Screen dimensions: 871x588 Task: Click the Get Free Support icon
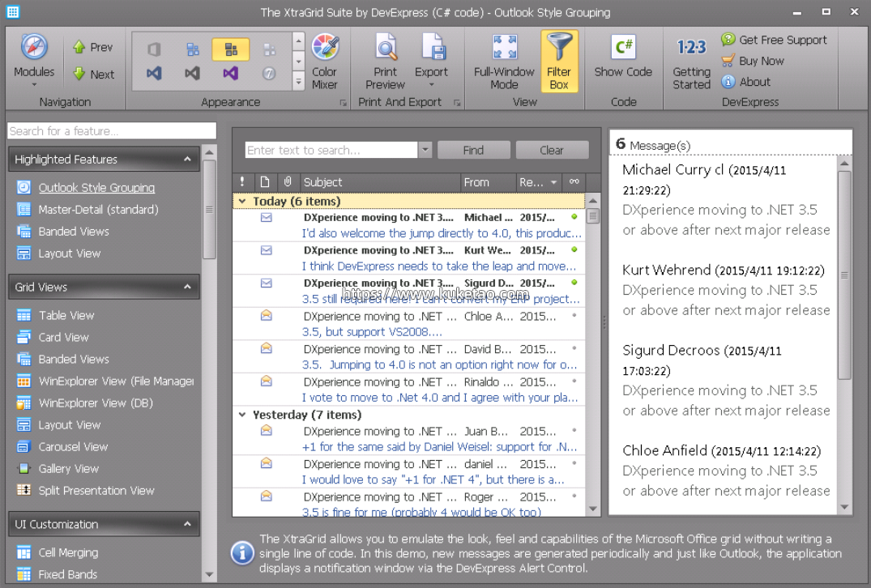(x=728, y=40)
